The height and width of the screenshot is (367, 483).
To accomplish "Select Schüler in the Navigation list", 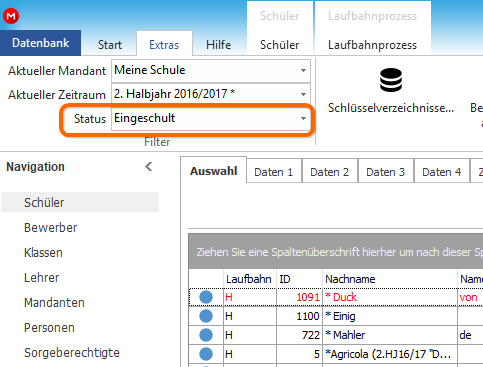I will [x=80, y=202].
